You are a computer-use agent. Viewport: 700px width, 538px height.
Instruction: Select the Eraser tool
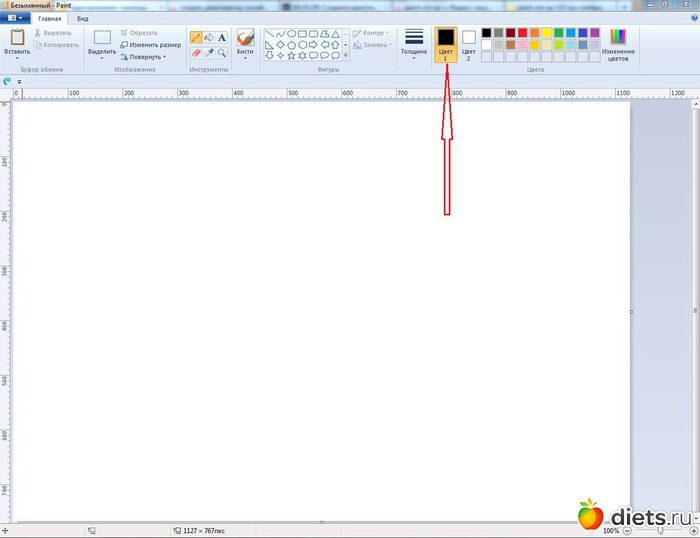pos(196,52)
